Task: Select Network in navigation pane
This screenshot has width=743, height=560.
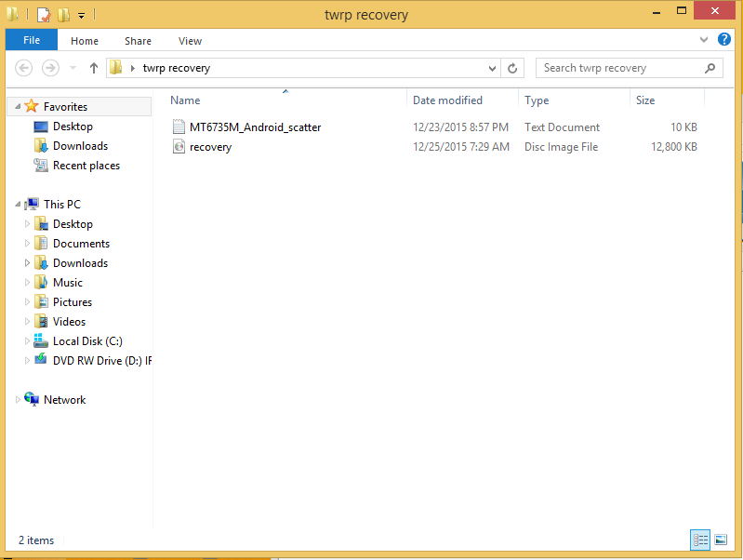Action: point(64,400)
